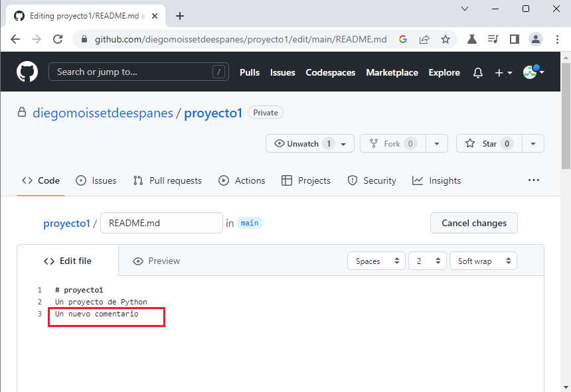Click the Search or jump to field
571x392 pixels.
(x=138, y=72)
